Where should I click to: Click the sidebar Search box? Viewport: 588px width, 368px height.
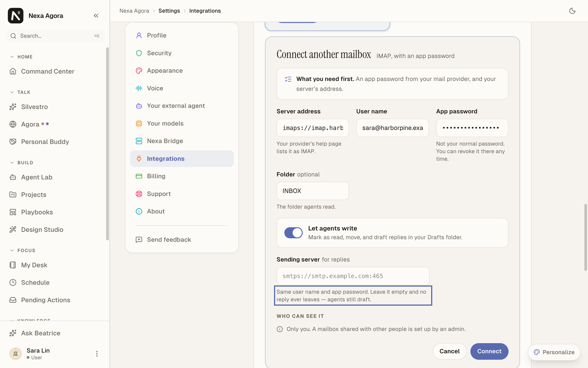point(55,36)
